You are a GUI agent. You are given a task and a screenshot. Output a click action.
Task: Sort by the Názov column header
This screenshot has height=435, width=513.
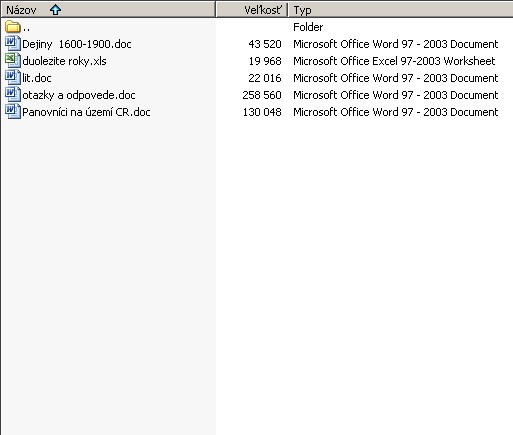[108, 10]
